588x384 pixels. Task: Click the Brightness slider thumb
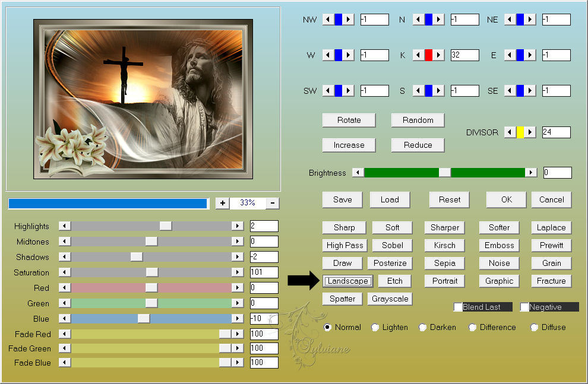click(x=445, y=172)
